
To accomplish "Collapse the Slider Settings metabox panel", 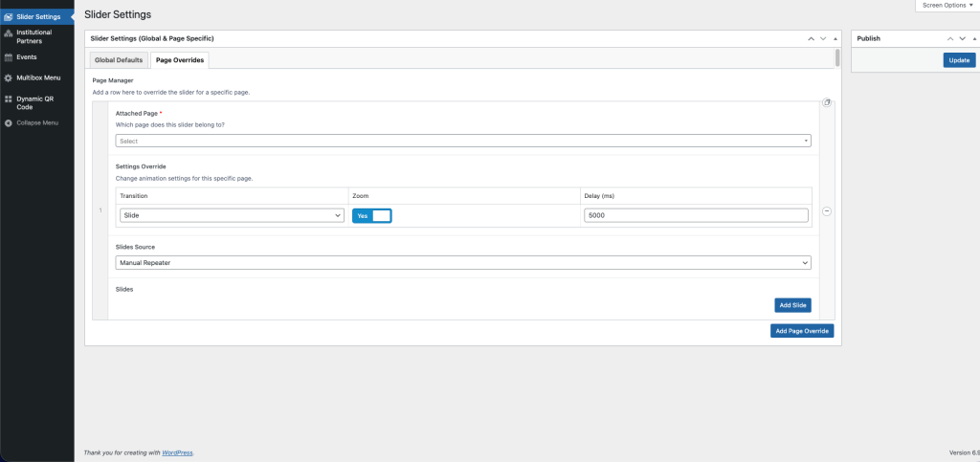I will [835, 38].
